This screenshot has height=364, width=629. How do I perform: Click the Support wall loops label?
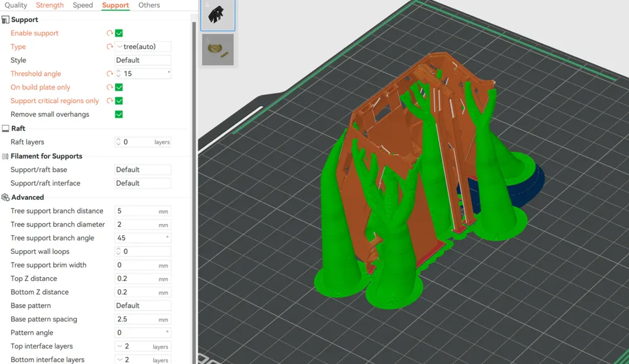coord(40,251)
